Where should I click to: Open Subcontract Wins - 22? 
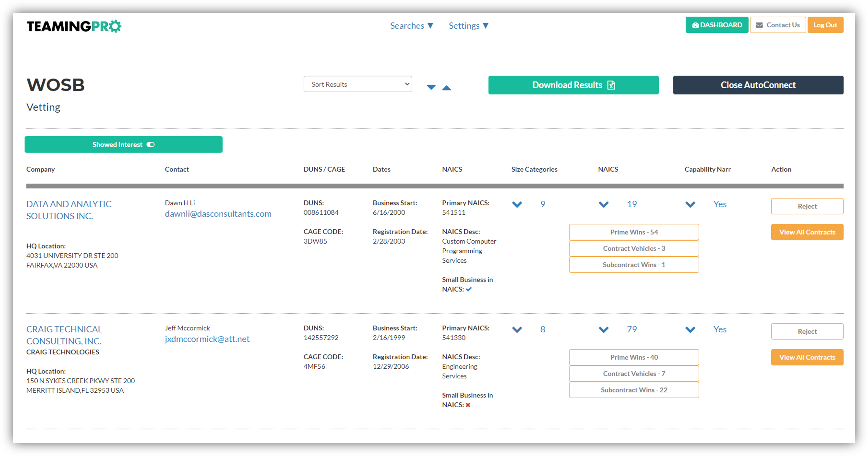coord(634,390)
